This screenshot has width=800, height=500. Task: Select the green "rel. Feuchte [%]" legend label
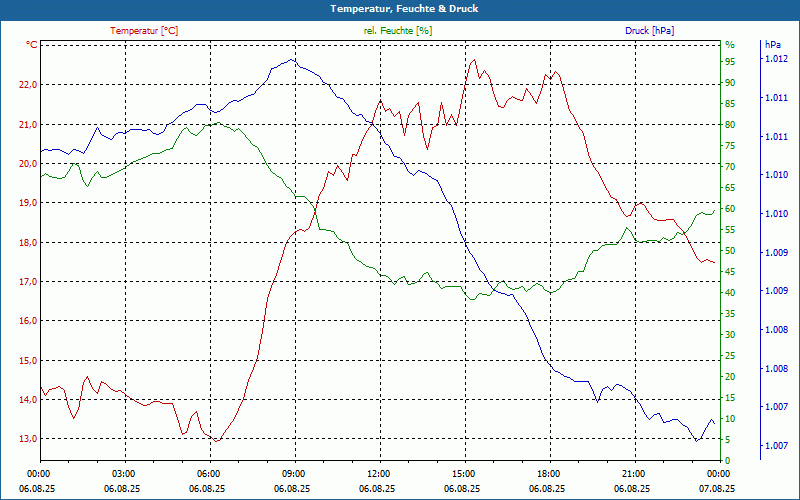pyautogui.click(x=398, y=31)
